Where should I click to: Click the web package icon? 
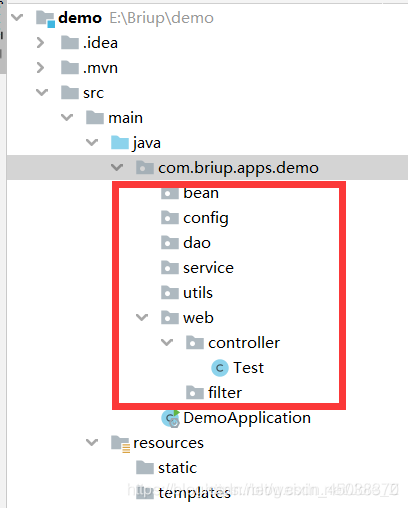coord(170,317)
